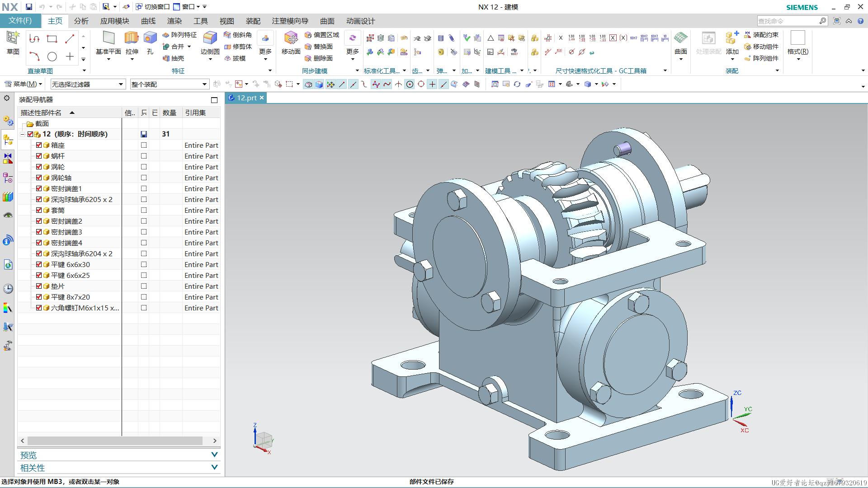Image resolution: width=868 pixels, height=488 pixels.
Task: Close the 12.prt document tab
Action: pyautogui.click(x=261, y=98)
